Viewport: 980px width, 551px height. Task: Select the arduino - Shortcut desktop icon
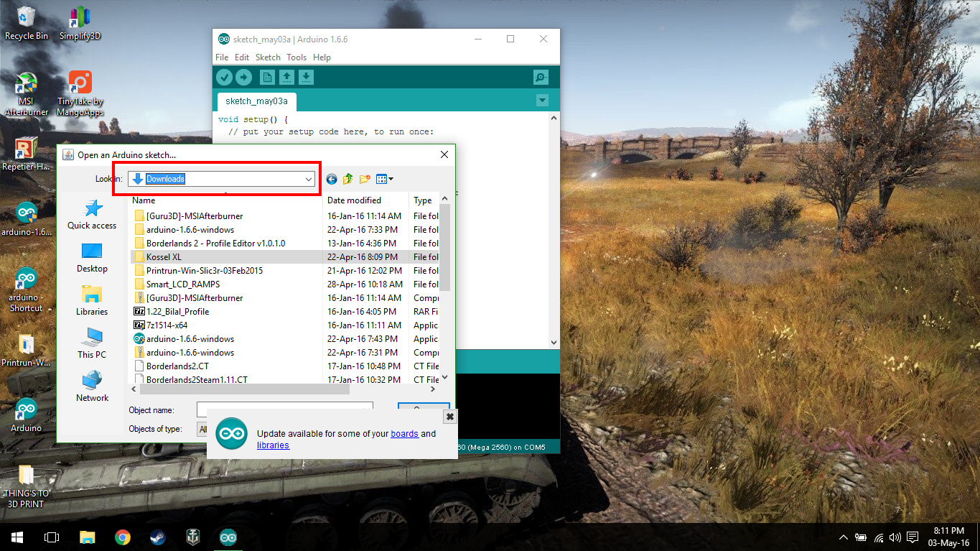(x=27, y=290)
